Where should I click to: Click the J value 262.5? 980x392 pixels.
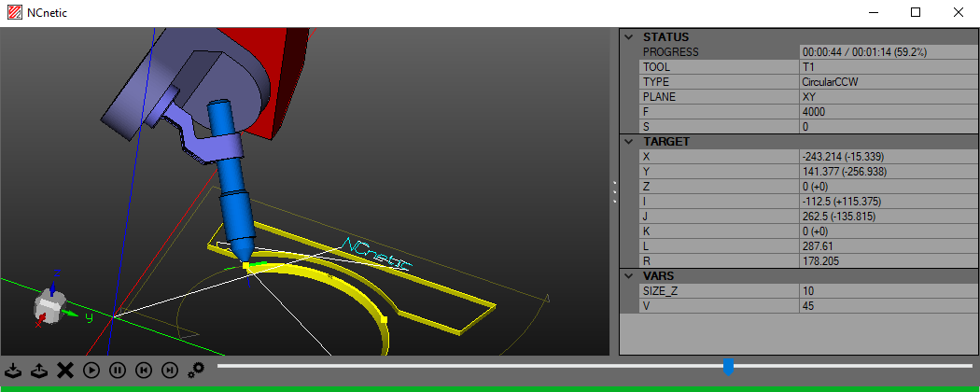[888, 217]
